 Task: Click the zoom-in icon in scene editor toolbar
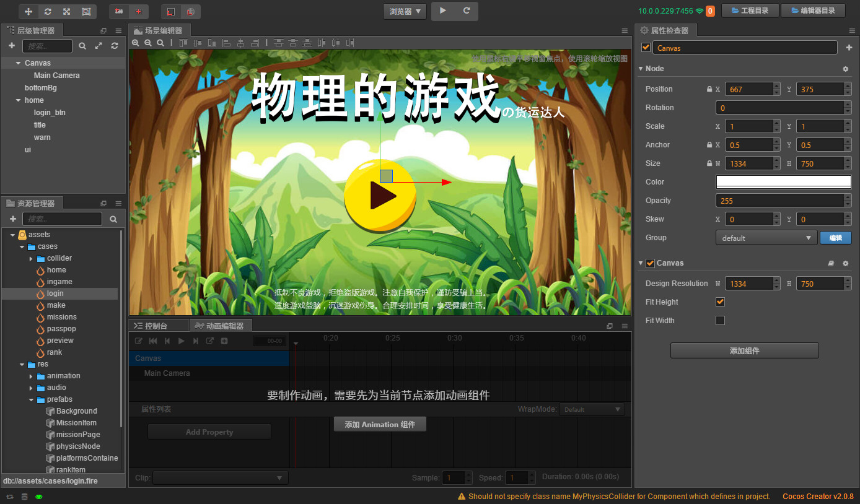tap(136, 43)
